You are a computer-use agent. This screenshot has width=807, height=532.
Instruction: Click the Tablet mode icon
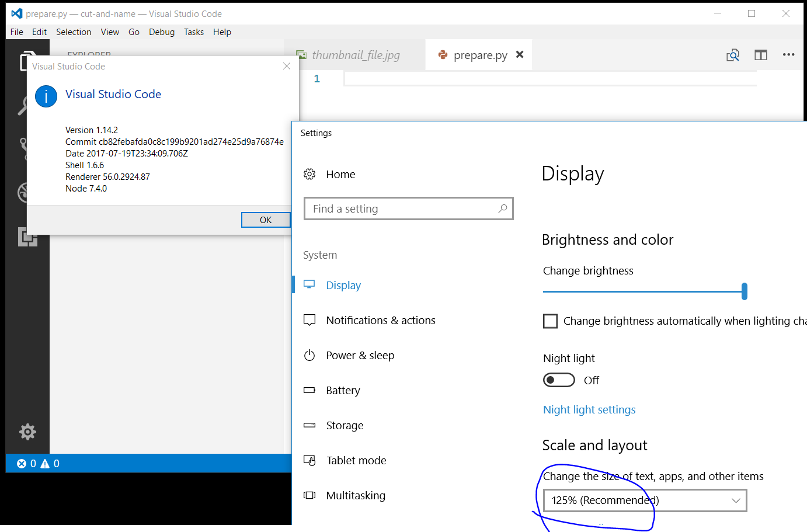click(309, 460)
